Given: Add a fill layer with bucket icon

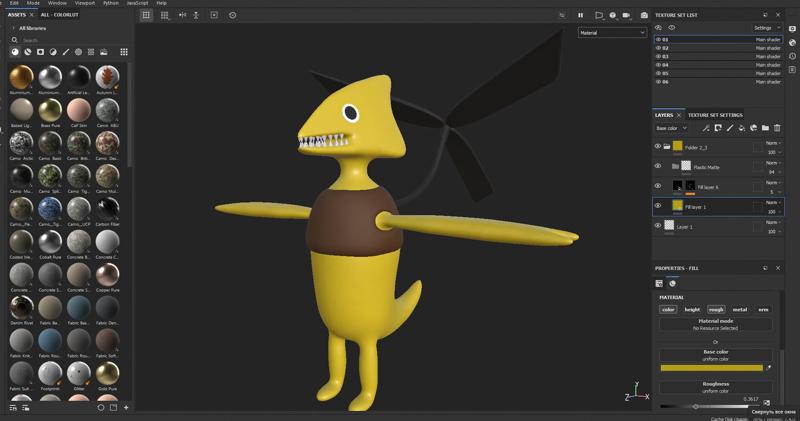Looking at the screenshot, I should [741, 128].
